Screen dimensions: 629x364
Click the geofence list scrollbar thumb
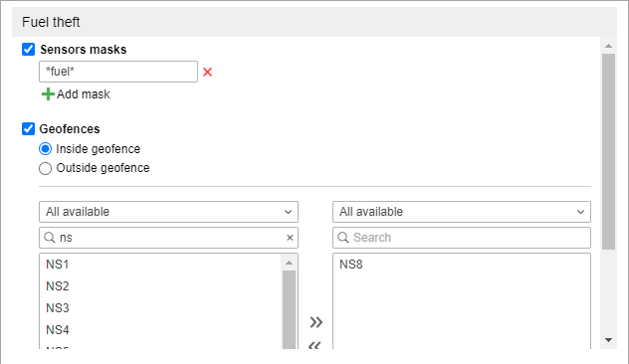(289, 309)
